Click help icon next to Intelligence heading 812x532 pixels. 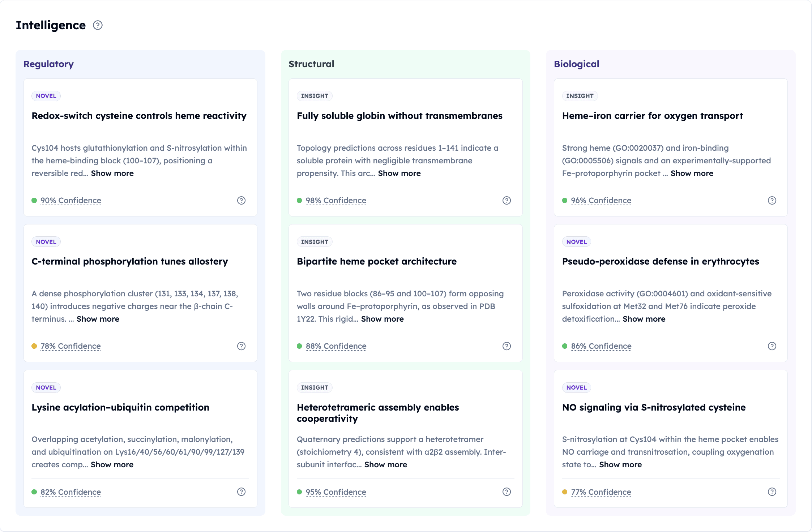pos(98,25)
